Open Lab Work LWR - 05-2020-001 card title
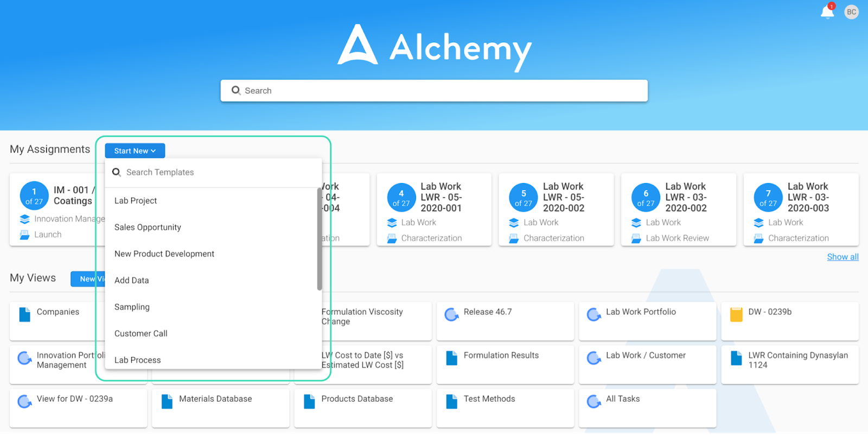 (441, 198)
